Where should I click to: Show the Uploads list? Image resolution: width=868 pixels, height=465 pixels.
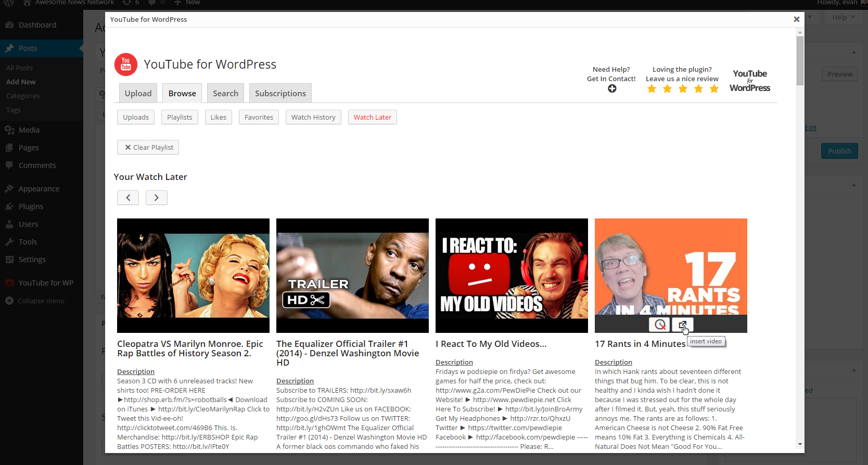coord(136,117)
